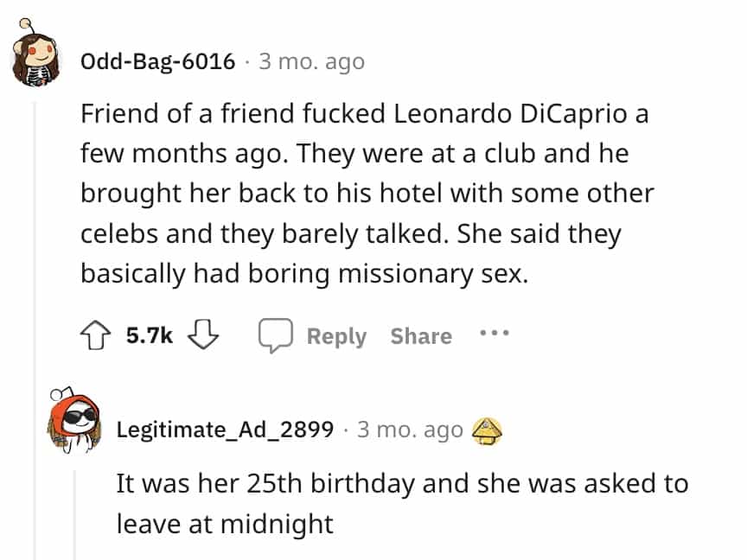Click the "It was her 25th birthday" line
This screenshot has height=560, width=747.
(402, 483)
